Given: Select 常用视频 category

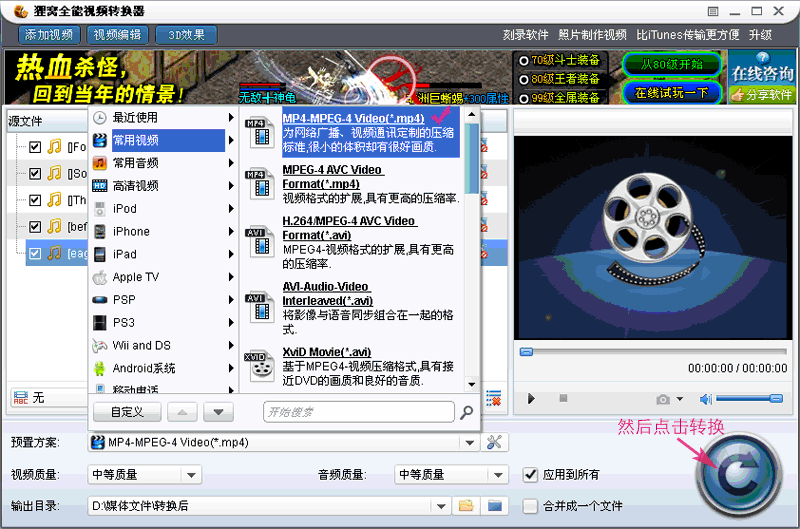Looking at the screenshot, I should pos(163,140).
